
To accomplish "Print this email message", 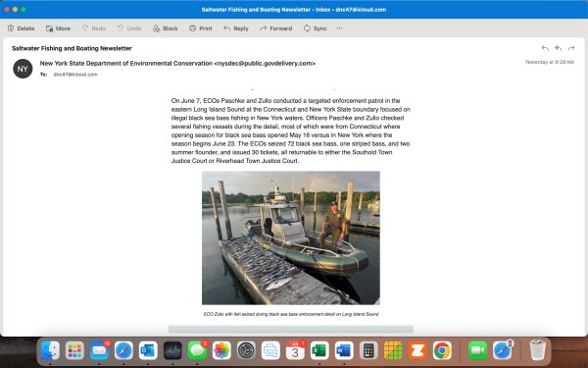I will click(x=201, y=28).
